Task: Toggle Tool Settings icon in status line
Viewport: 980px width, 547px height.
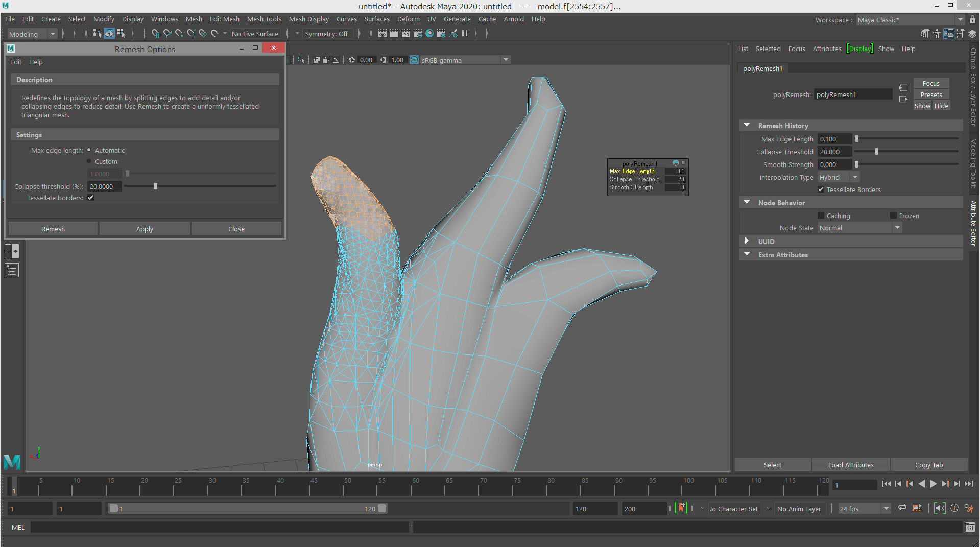Action: pyautogui.click(x=960, y=34)
